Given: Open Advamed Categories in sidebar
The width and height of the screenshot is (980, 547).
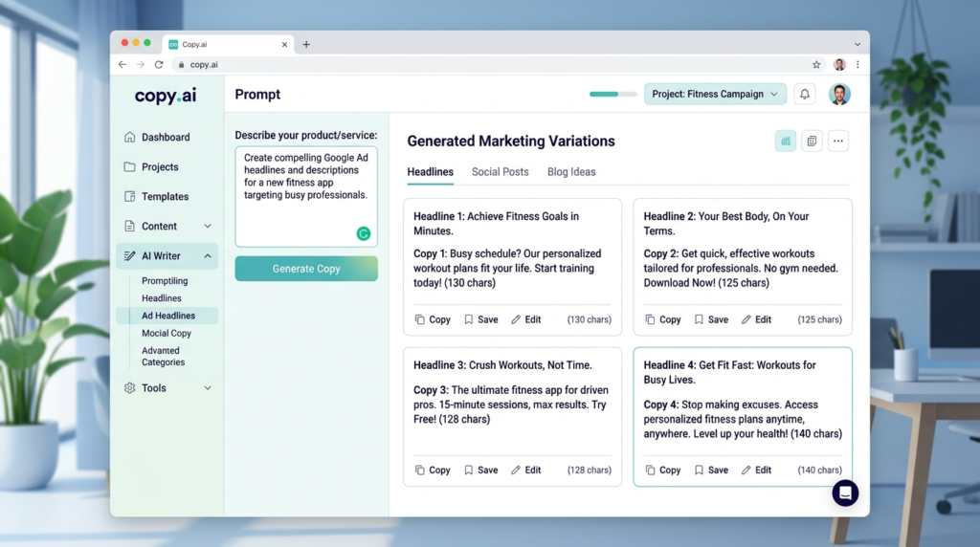Looking at the screenshot, I should (x=163, y=357).
